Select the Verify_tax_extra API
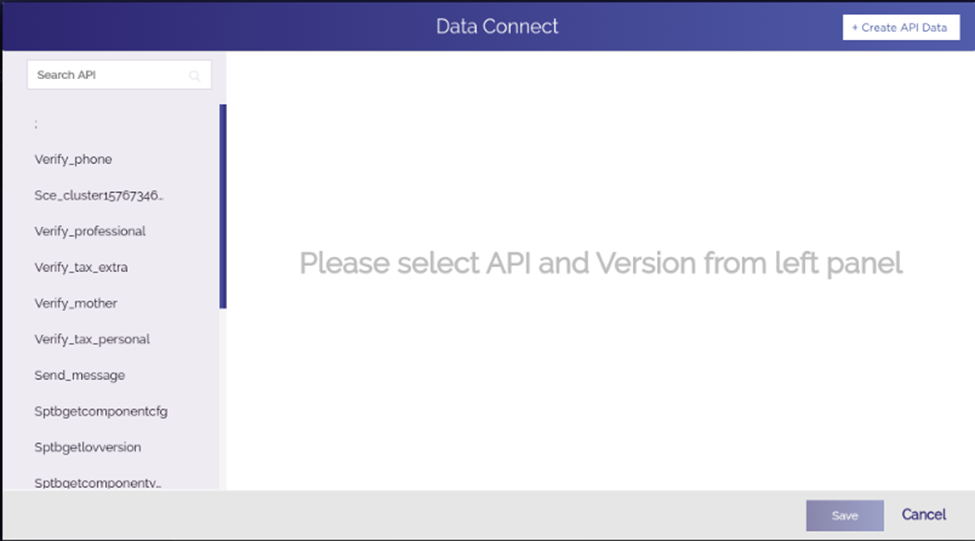 point(81,267)
